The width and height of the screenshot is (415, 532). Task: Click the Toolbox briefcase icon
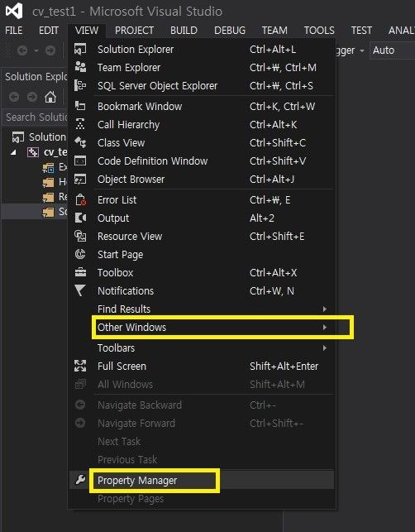pyautogui.click(x=80, y=272)
